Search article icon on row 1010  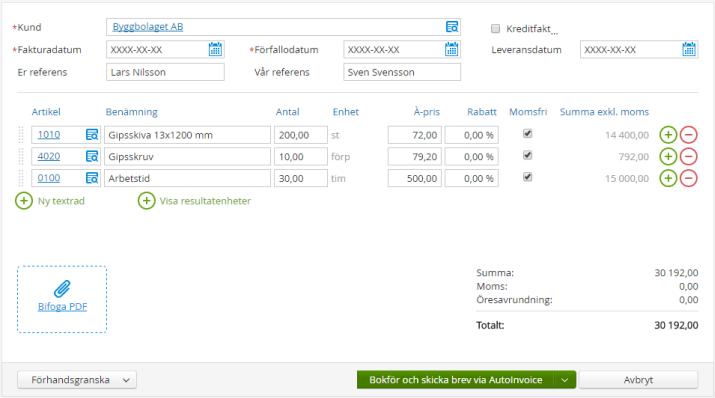[92, 134]
